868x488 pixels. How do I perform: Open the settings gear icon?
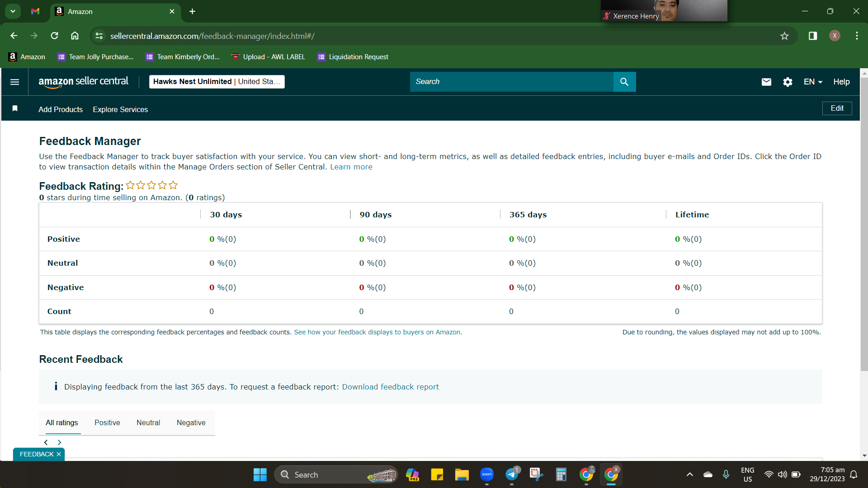tap(788, 82)
